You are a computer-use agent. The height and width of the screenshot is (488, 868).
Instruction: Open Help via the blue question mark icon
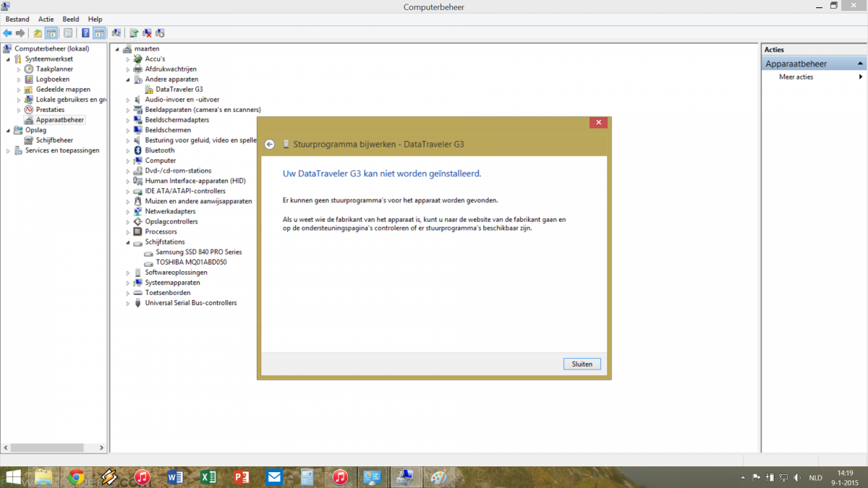85,33
